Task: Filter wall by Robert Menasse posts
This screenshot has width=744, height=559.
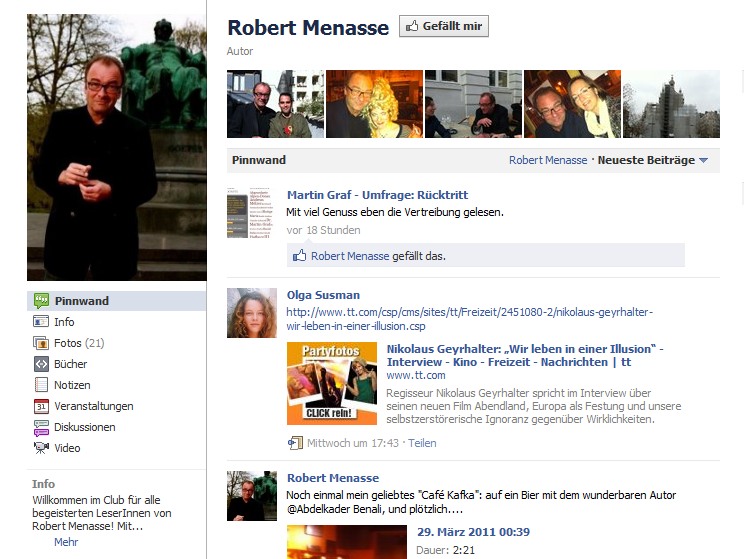Action: tap(549, 160)
